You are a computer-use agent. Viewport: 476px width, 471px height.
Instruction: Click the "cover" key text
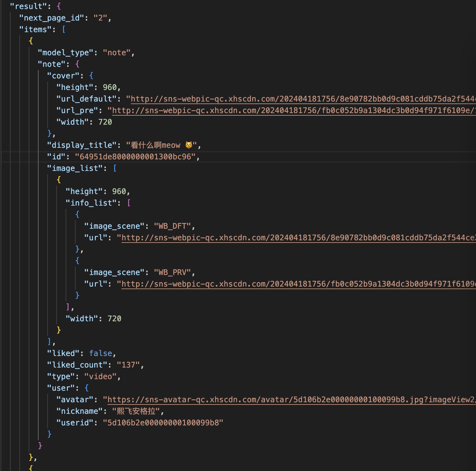(x=63, y=76)
